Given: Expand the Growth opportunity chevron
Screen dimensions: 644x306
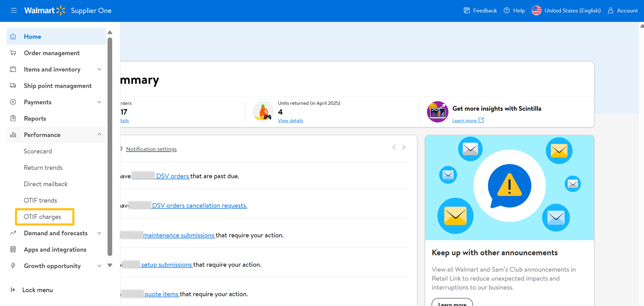Looking at the screenshot, I should pyautogui.click(x=99, y=266).
